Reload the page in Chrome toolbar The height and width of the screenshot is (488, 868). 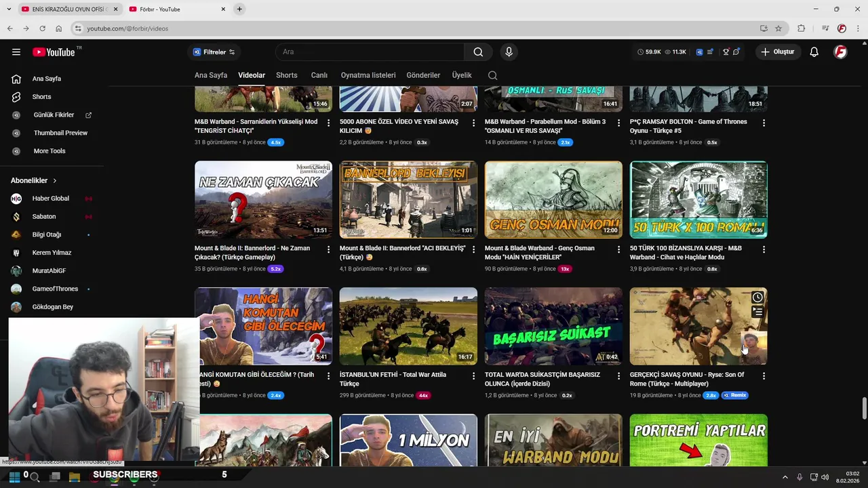42,28
